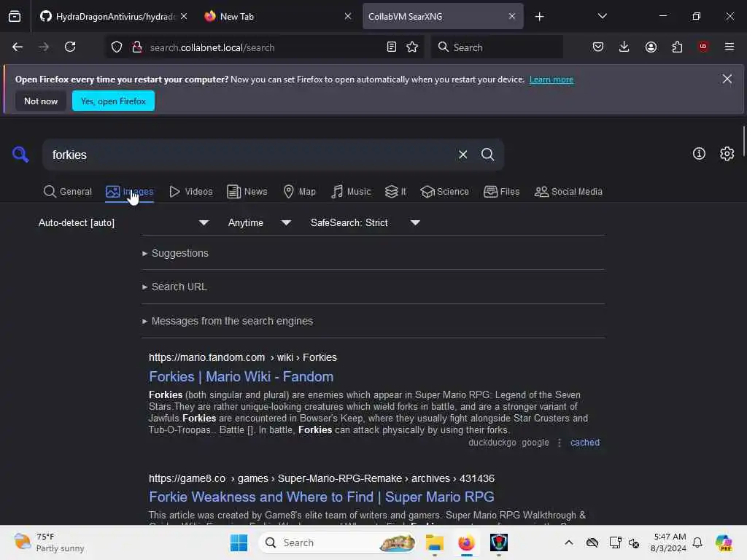Go back to the previous page
The width and height of the screenshot is (747, 560).
point(18,47)
